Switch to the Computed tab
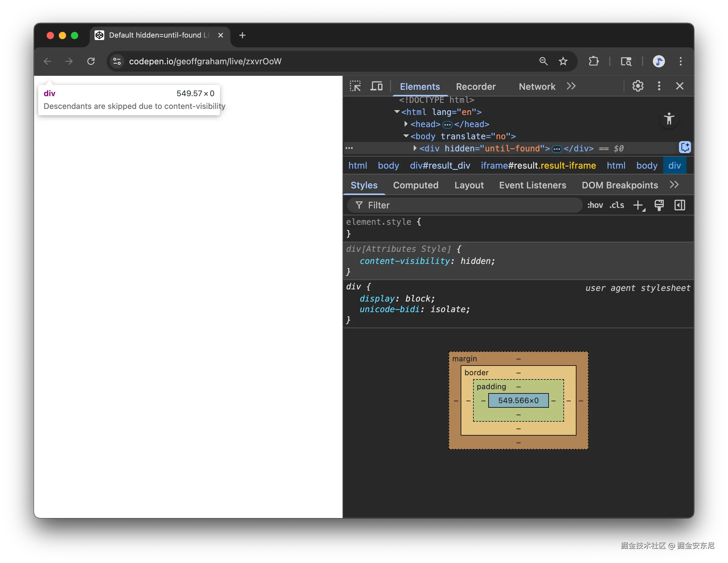Viewport: 728px width, 563px height. tap(416, 185)
